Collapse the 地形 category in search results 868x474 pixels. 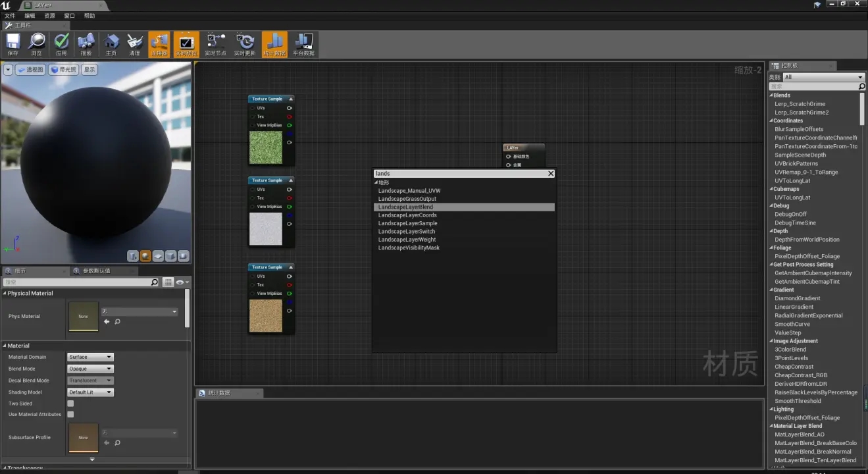(376, 182)
